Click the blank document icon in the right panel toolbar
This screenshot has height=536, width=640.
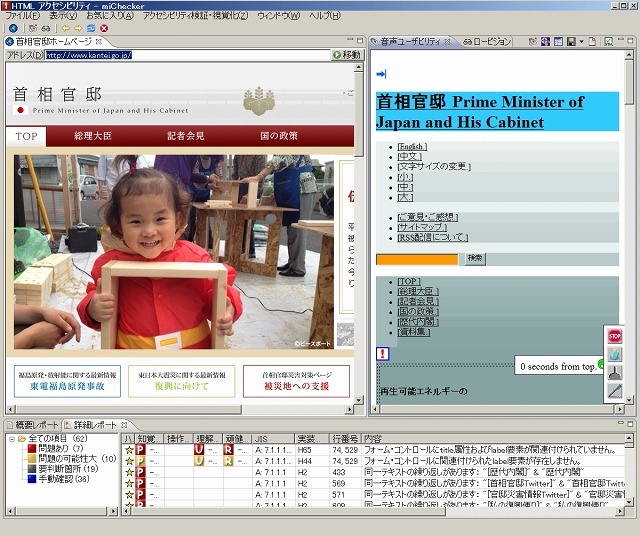coord(592,41)
